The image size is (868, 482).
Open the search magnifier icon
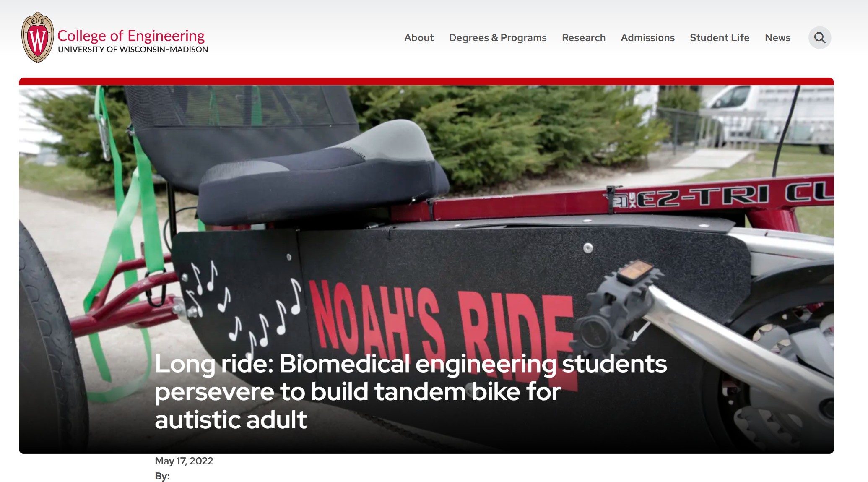pos(819,38)
